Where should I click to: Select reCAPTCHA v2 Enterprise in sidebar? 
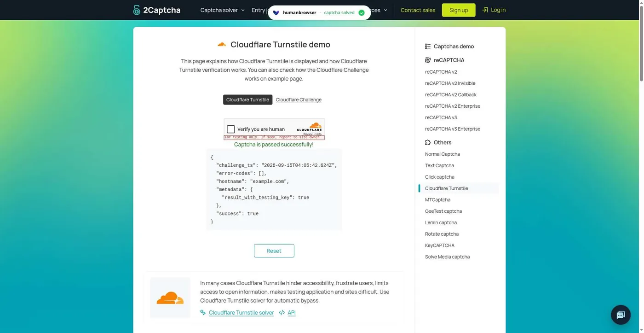452,106
